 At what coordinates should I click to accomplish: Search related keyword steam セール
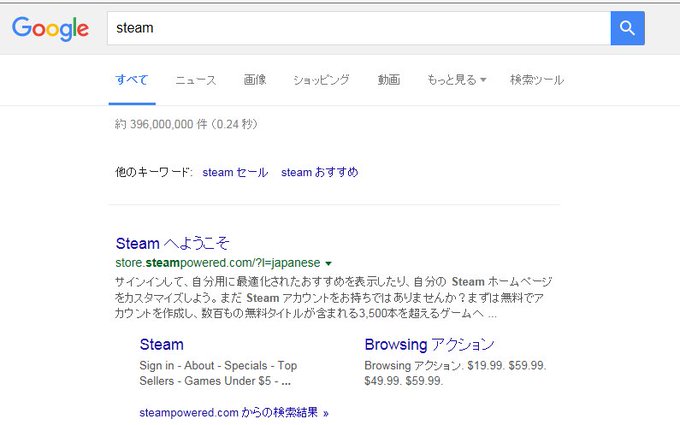[x=235, y=172]
